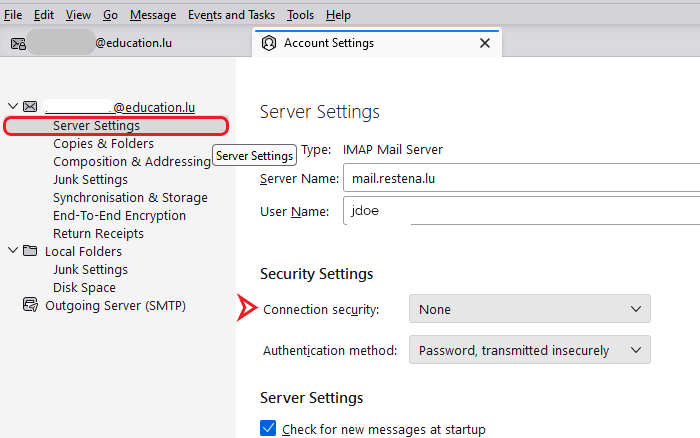
Task: Select Synchronisation & Storage settings
Action: [130, 197]
